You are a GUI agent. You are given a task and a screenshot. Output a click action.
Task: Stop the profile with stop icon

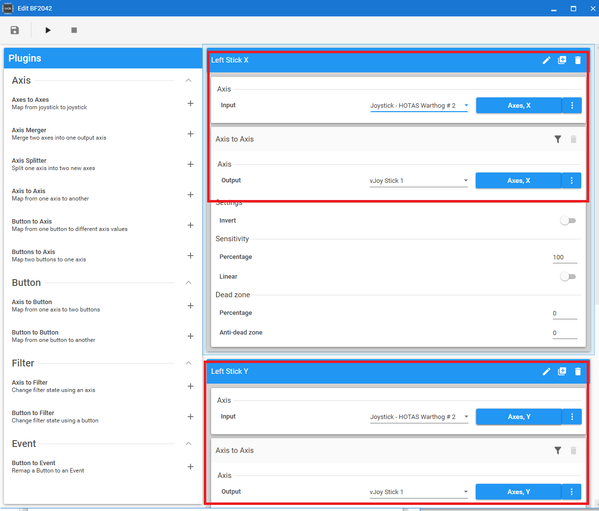[x=74, y=30]
